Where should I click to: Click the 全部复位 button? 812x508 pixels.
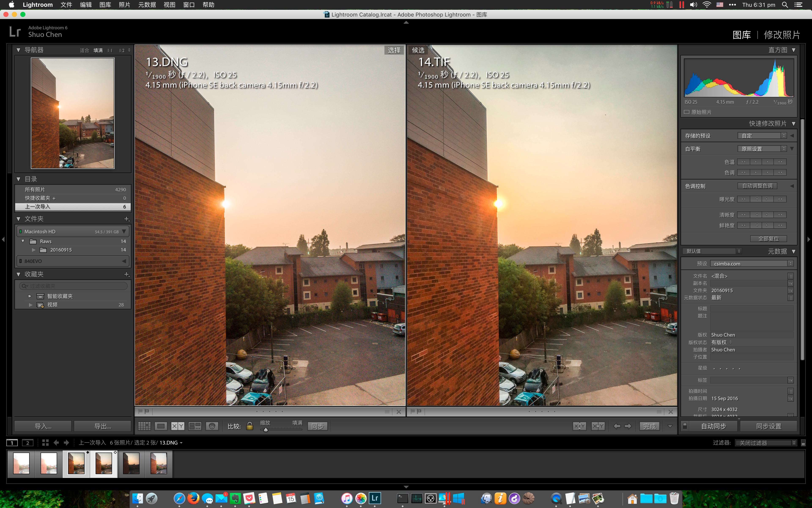point(768,239)
